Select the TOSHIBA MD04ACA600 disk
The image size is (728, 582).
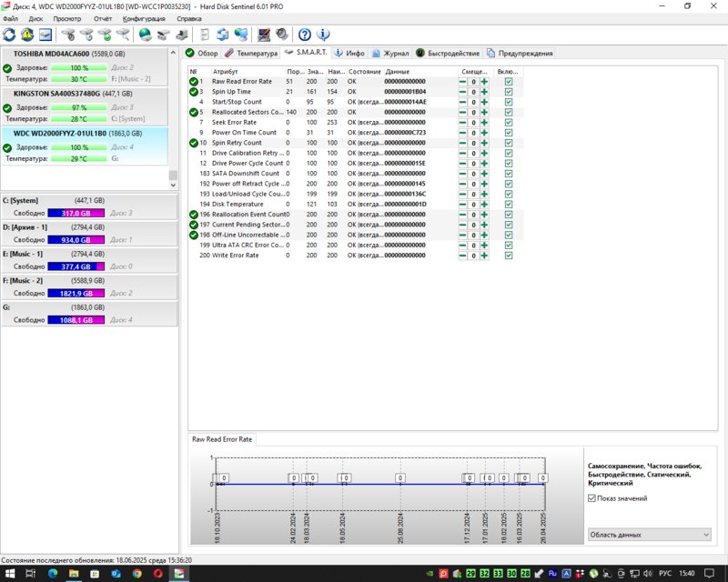[x=84, y=65]
